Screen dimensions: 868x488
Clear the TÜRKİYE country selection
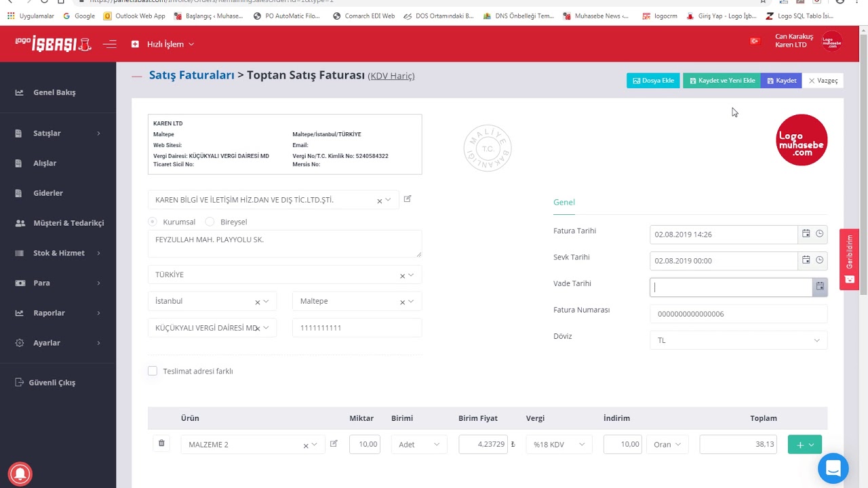[x=402, y=276]
